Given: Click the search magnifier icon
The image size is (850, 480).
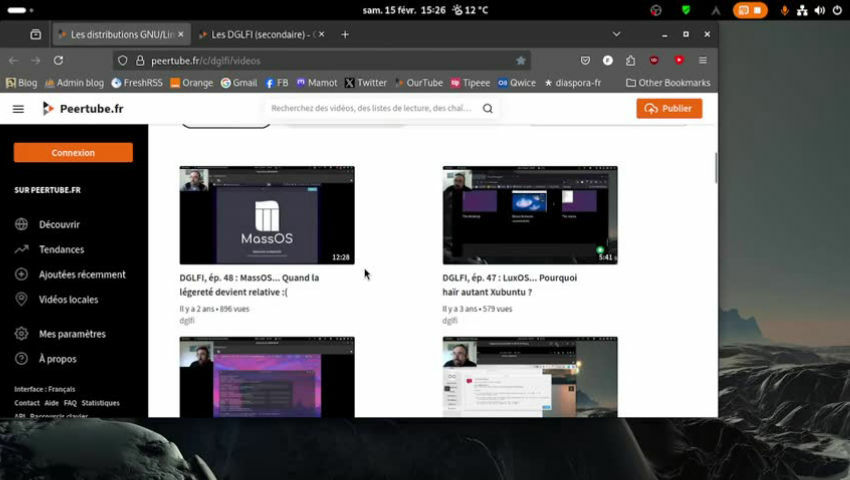Looking at the screenshot, I should (487, 108).
